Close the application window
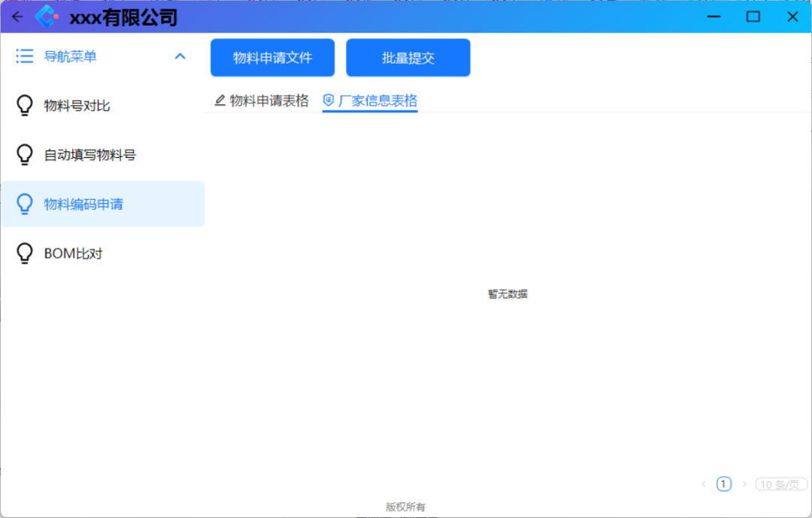Image resolution: width=812 pixels, height=518 pixels. tap(792, 17)
